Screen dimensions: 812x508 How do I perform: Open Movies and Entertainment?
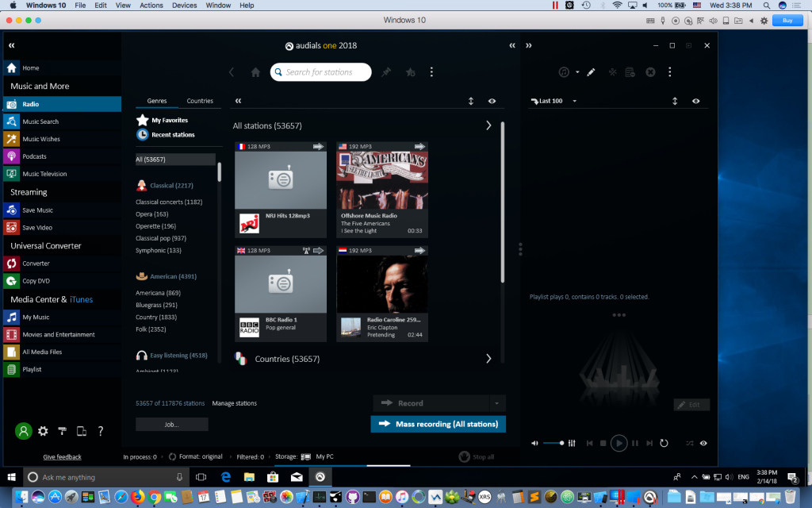pyautogui.click(x=62, y=335)
